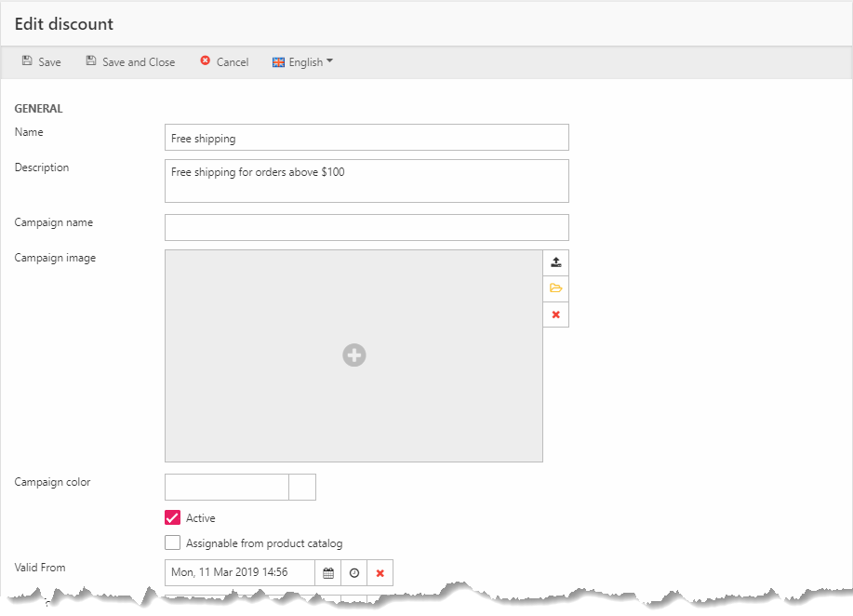Screen dimensions: 853x616
Task: Focus the empty Campaign name field
Action: click(367, 227)
